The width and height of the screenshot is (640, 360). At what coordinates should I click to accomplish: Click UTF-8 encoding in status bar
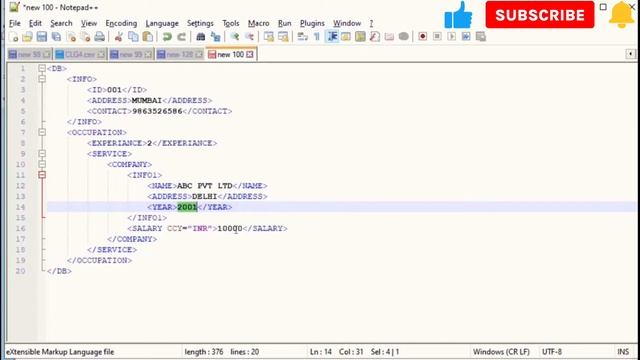[552, 351]
